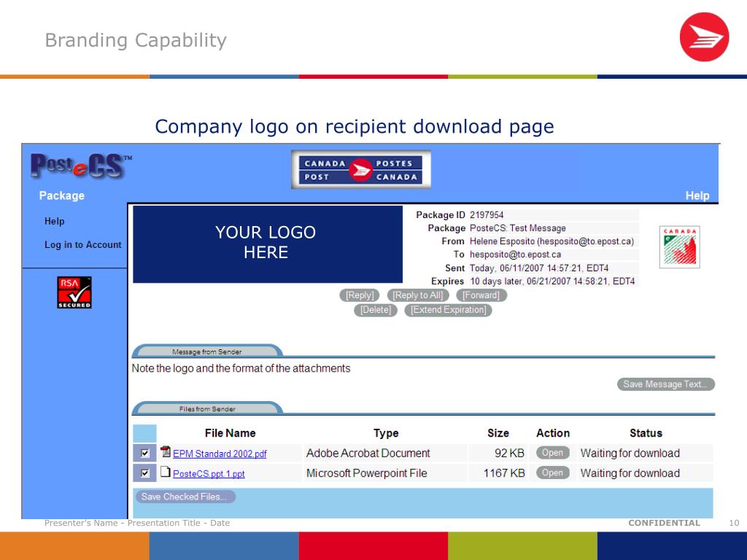Click Log in to Account in the sidebar
This screenshot has height=560, width=747.
coord(83,245)
